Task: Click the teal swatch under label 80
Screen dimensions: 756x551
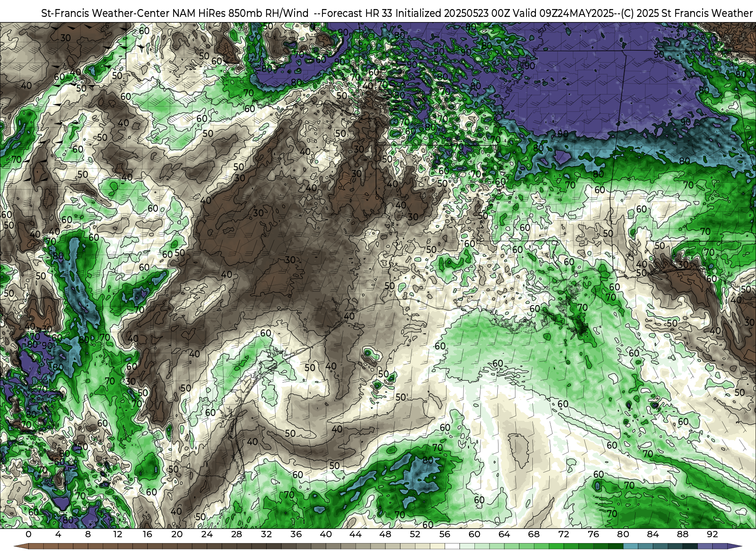Action: tap(630, 546)
